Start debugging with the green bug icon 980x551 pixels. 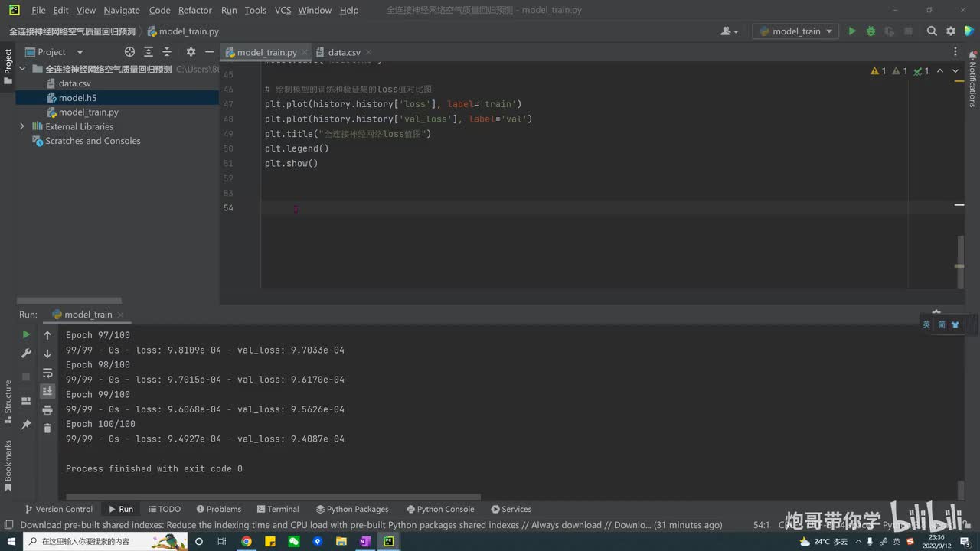point(871,31)
